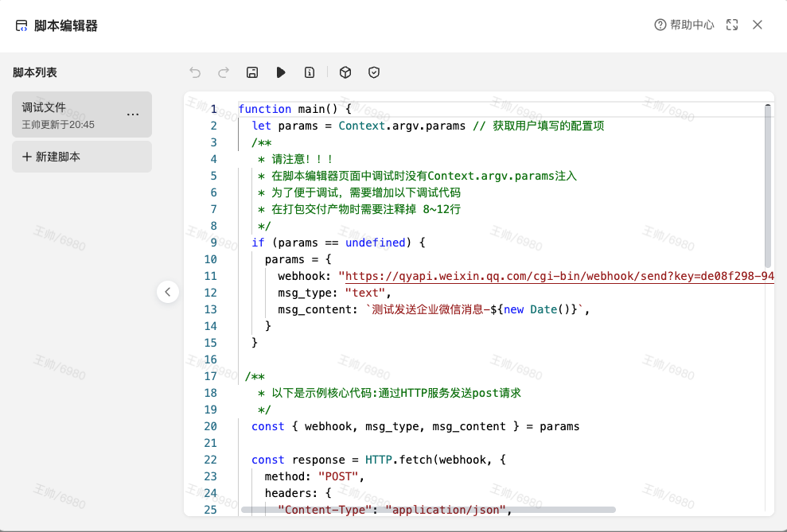Click the vertical scrollbar of code editor
This screenshot has height=532, width=787.
[768, 187]
